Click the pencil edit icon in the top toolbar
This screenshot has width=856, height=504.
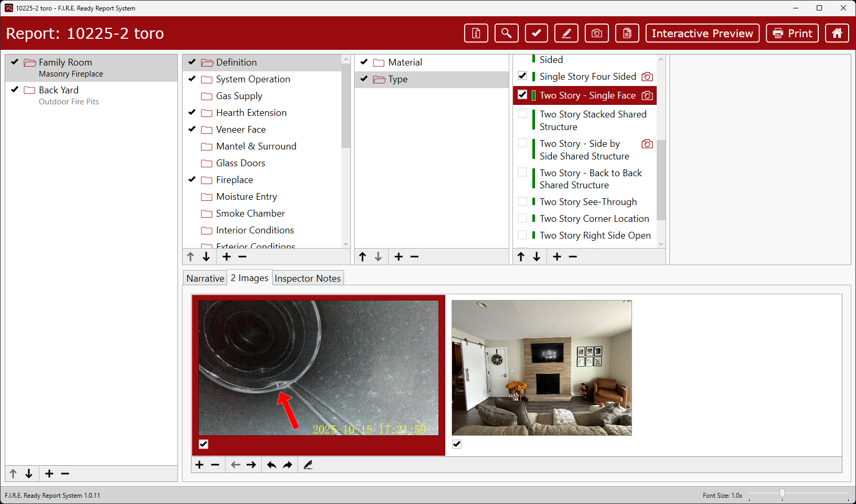566,34
